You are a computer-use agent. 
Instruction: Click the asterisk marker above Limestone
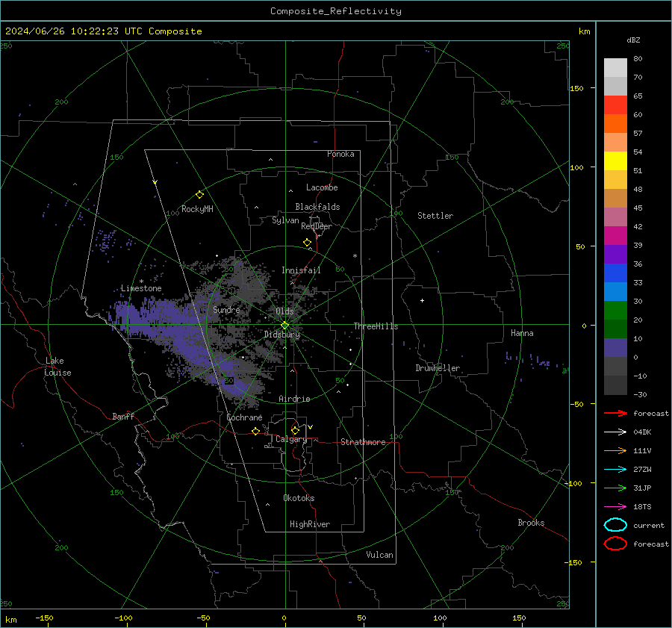tap(141, 282)
